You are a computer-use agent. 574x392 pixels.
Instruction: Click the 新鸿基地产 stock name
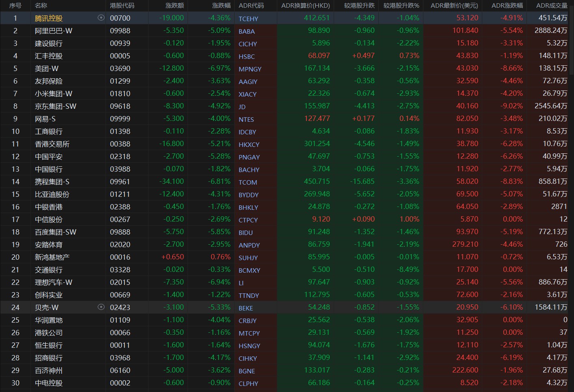(x=52, y=257)
